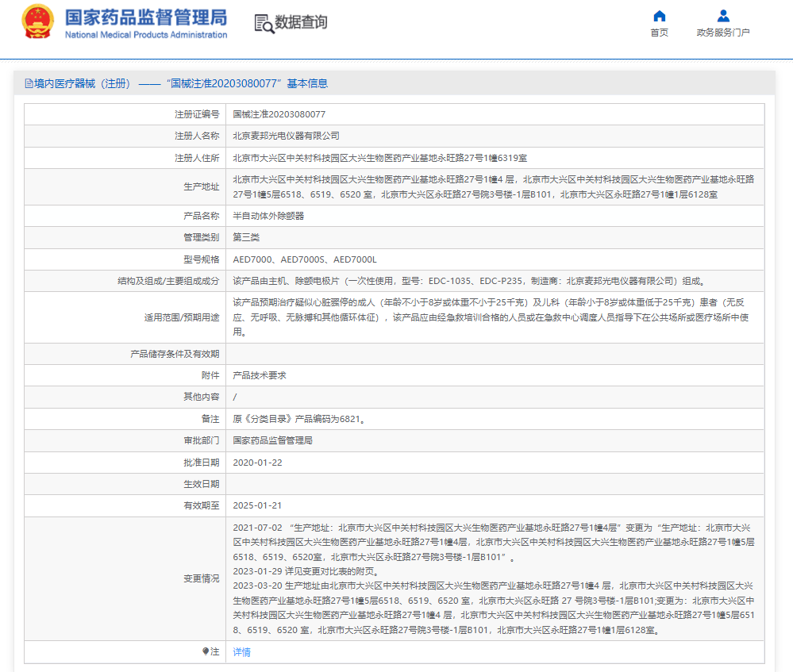Screen dimensions: 793x672
Task: Click the 2021-07-02 change record text
Action: coord(494,542)
